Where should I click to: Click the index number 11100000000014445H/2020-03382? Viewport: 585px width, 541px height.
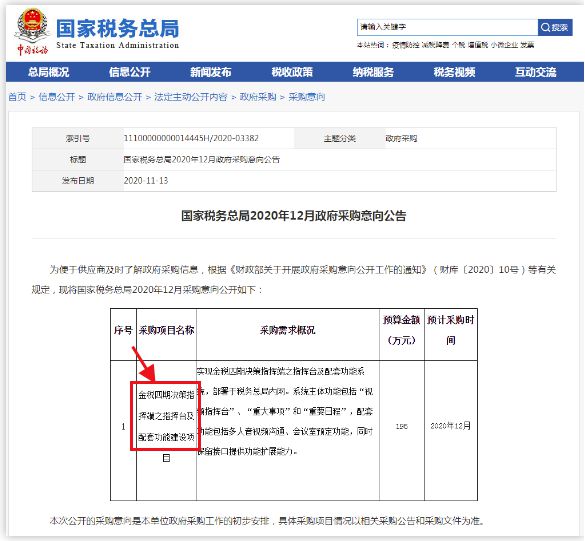coord(191,138)
